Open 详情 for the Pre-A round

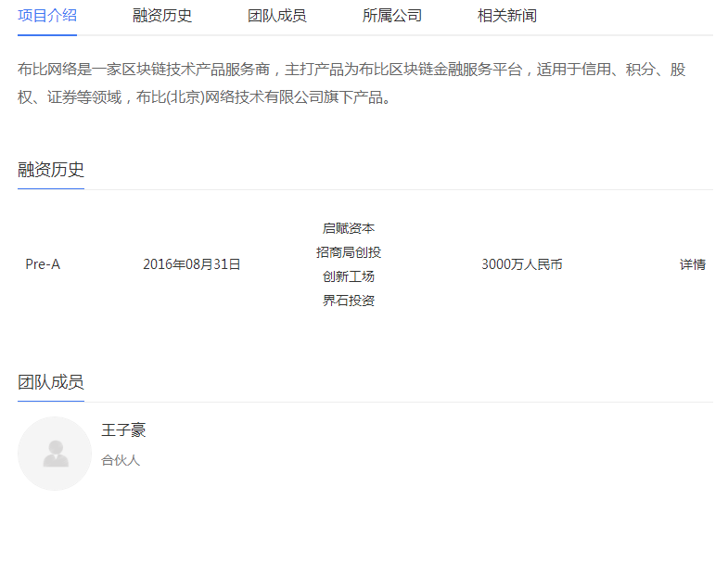[x=693, y=264]
